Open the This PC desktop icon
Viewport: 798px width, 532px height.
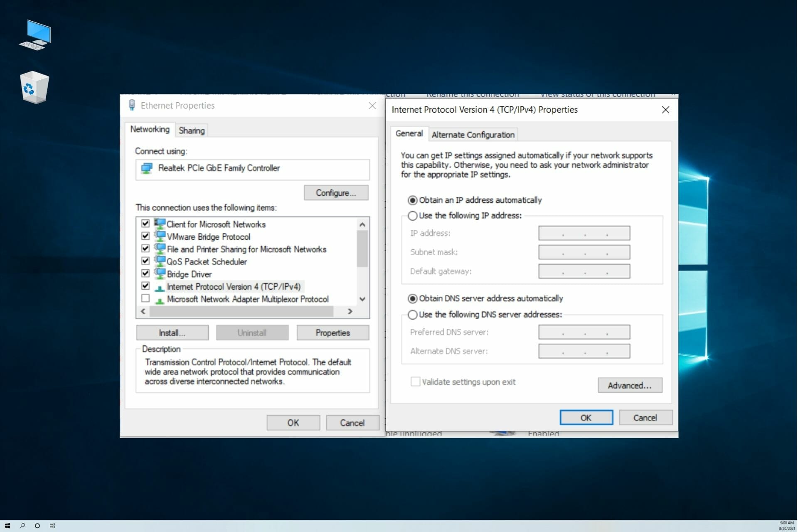coord(35,35)
